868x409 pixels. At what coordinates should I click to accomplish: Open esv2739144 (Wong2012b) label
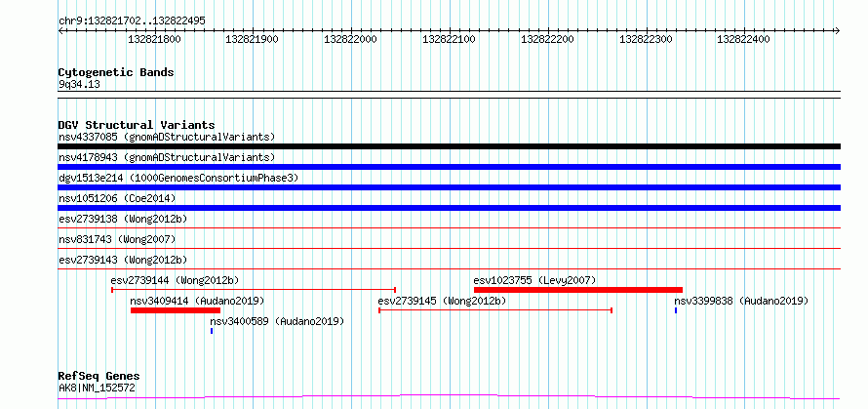tap(175, 280)
